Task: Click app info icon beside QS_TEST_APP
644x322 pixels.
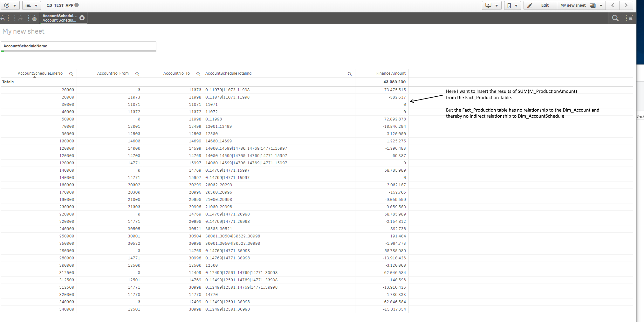Action: [x=77, y=5]
